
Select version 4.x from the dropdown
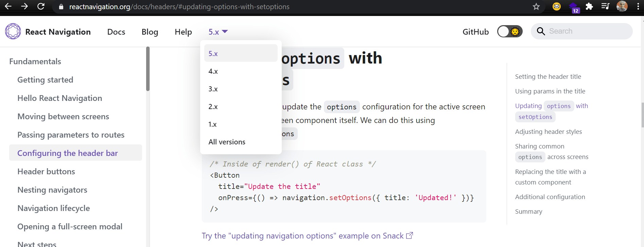241,71
